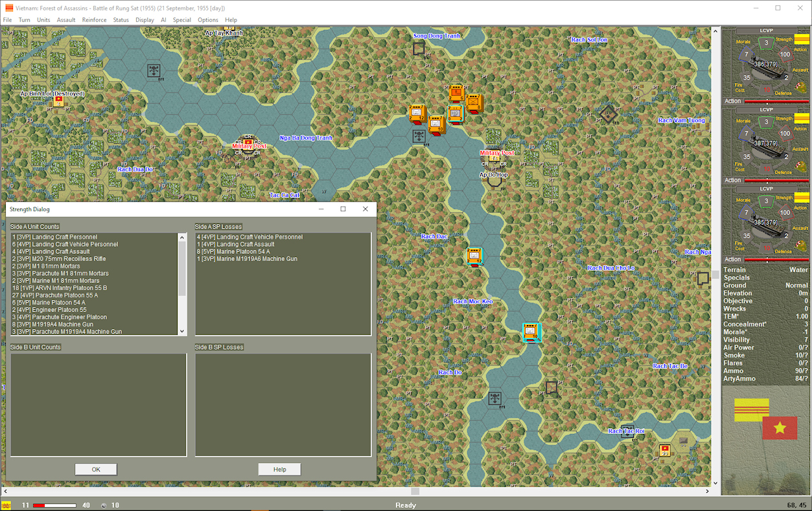Click the map's horizontal scrollbar thumb
Screen dimensions: 812x511
point(415,492)
